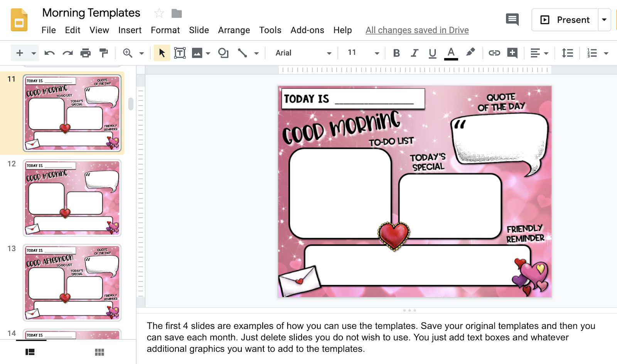This screenshot has height=364, width=617.
Task: Undo the last action
Action: pyautogui.click(x=49, y=53)
